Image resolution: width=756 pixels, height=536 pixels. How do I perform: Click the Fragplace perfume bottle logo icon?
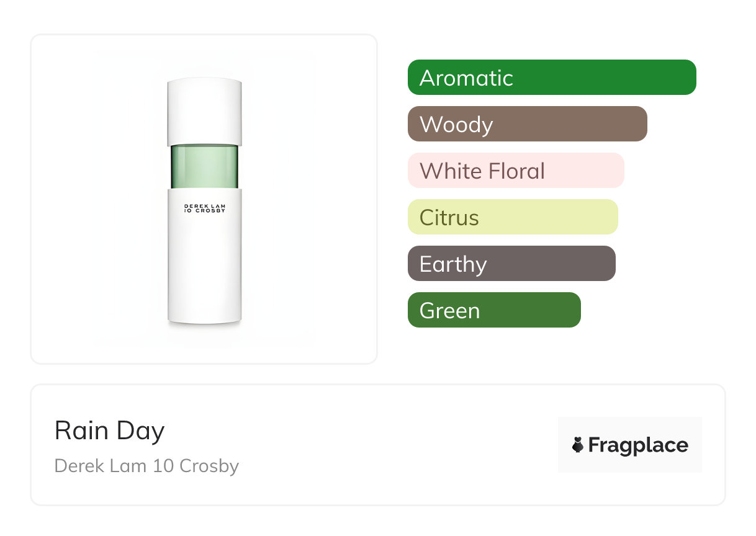pyautogui.click(x=578, y=445)
